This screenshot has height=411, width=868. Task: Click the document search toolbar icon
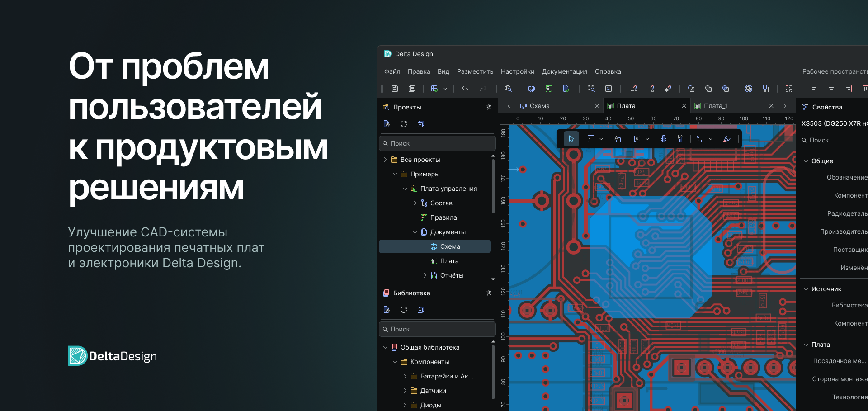tap(509, 89)
